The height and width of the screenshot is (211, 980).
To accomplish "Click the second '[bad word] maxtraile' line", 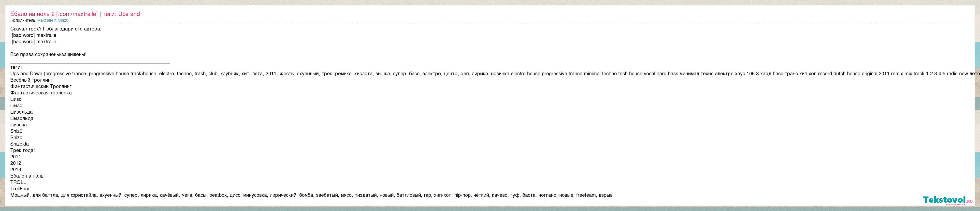I will pos(34,42).
